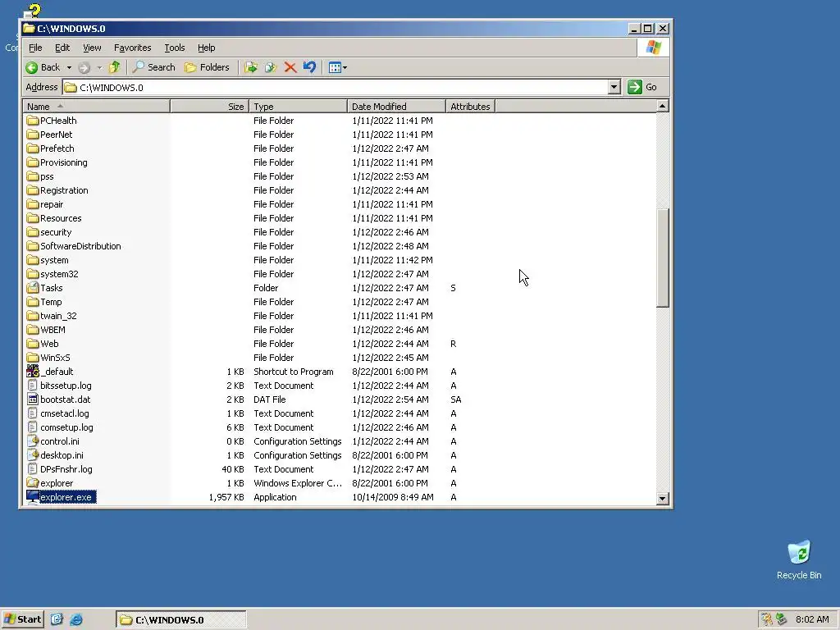Viewport: 840px width, 630px height.
Task: Select the Registration folder name
Action: [64, 190]
